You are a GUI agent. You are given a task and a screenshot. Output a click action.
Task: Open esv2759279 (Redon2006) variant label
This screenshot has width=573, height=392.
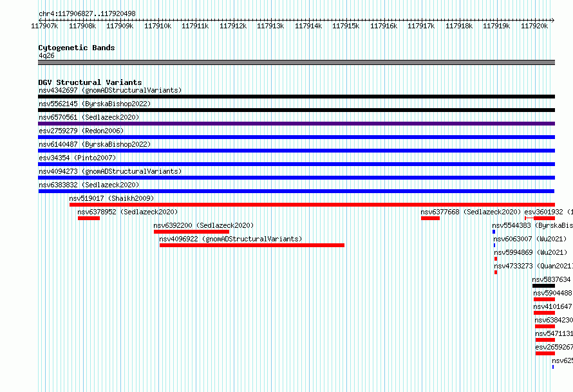[x=81, y=131]
